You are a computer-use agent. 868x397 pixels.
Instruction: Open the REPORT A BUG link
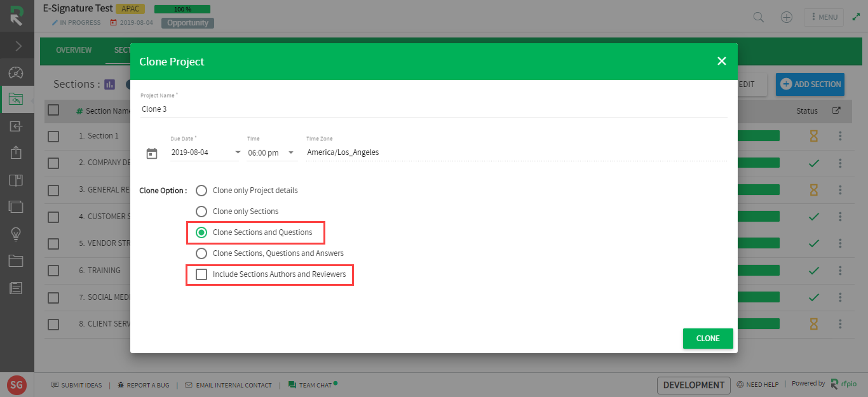pyautogui.click(x=143, y=385)
